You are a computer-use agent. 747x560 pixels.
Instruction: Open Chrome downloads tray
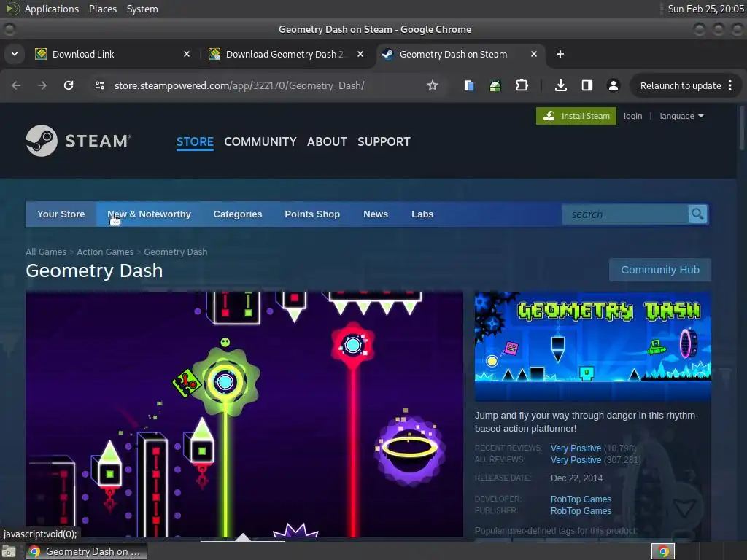coord(561,85)
